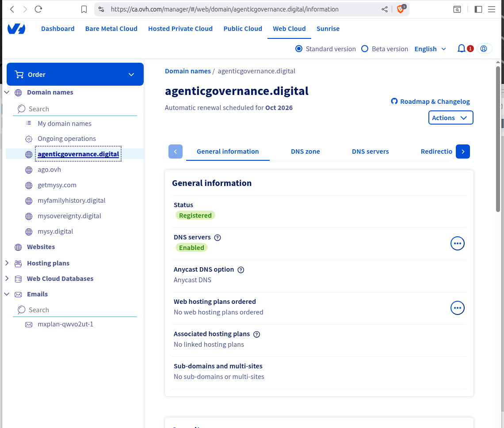Select the Standard version radio button
Screen dimensions: 504x428
pyautogui.click(x=299, y=49)
